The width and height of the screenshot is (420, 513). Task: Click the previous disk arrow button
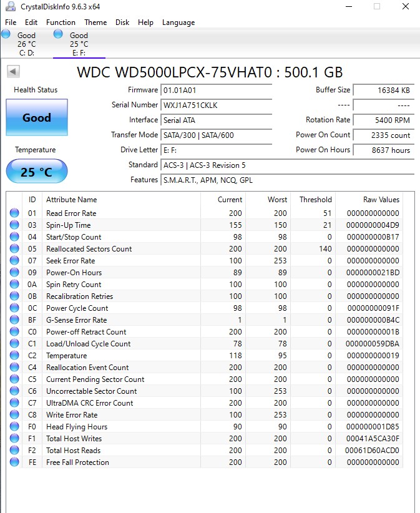click(x=13, y=71)
